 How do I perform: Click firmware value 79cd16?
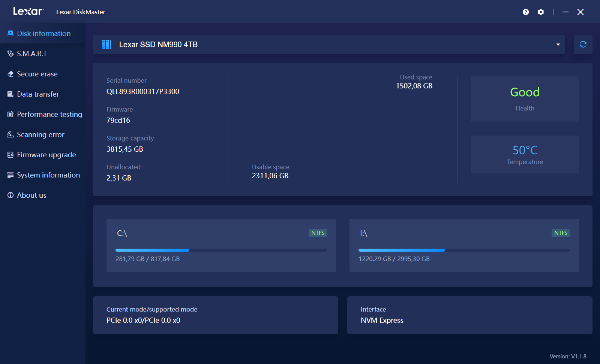(x=118, y=120)
